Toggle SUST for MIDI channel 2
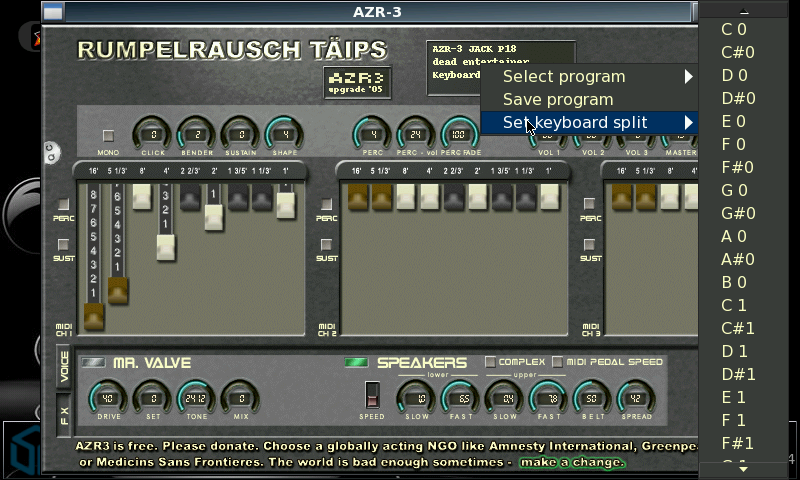This screenshot has height=480, width=800. [327, 244]
